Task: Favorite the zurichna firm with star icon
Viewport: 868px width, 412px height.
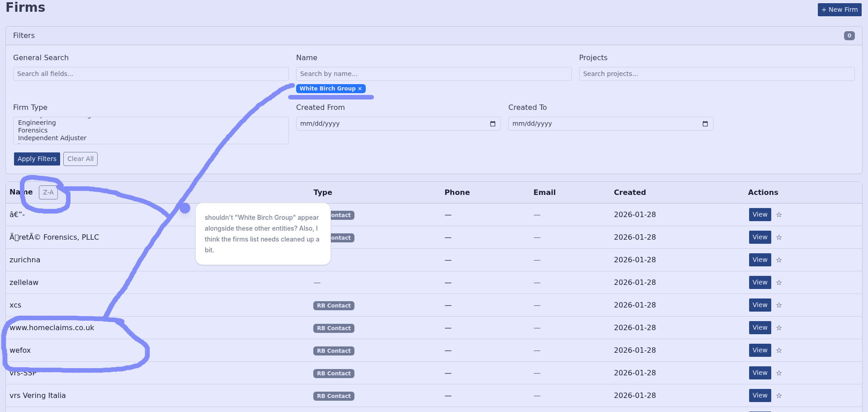Action: click(x=779, y=260)
